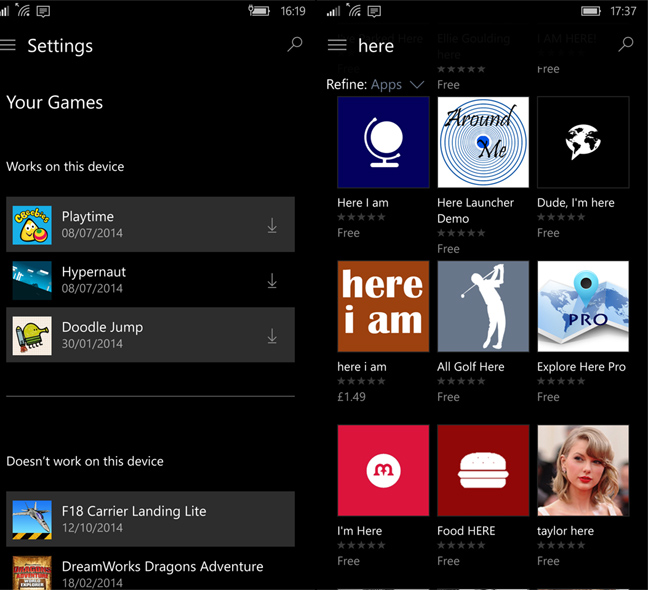This screenshot has height=590, width=648.
Task: Open Hypernaut game icon
Action: click(32, 280)
